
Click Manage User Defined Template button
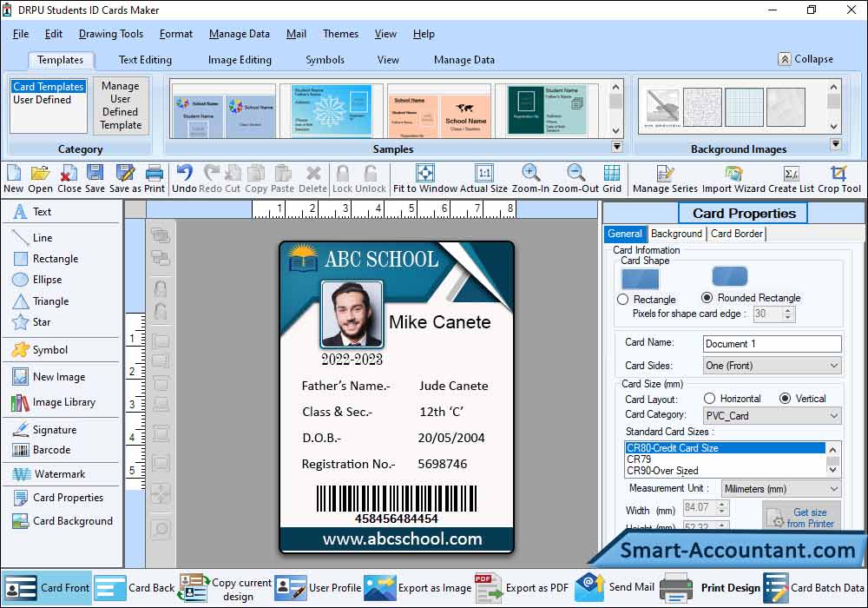(x=121, y=105)
